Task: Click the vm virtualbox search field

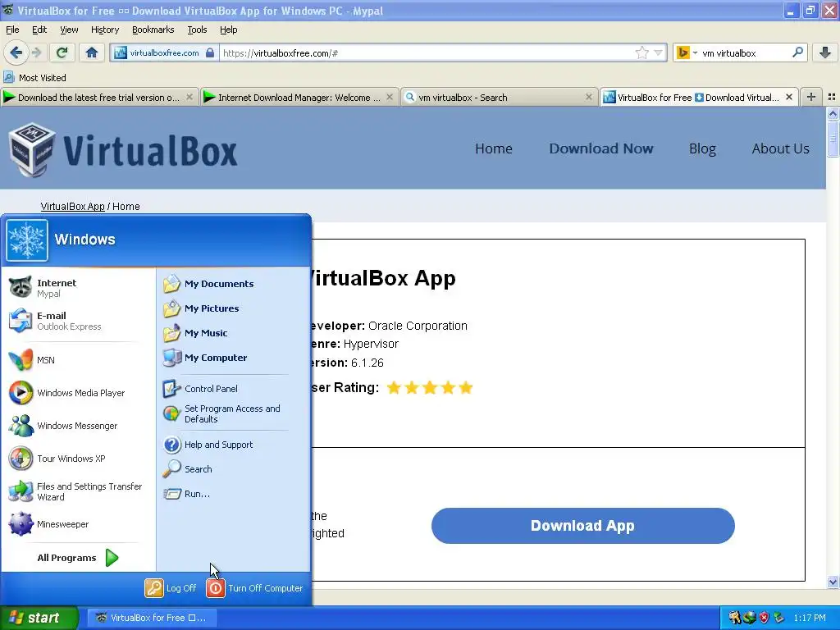Action: pos(745,53)
